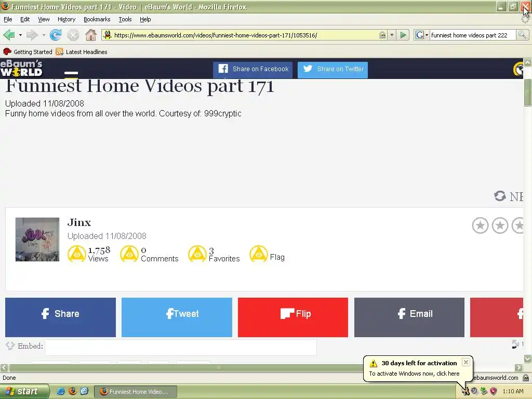Click the horizontal scrollbar left arrow
Image resolution: width=532 pixels, height=399 pixels.
pyautogui.click(x=4, y=367)
